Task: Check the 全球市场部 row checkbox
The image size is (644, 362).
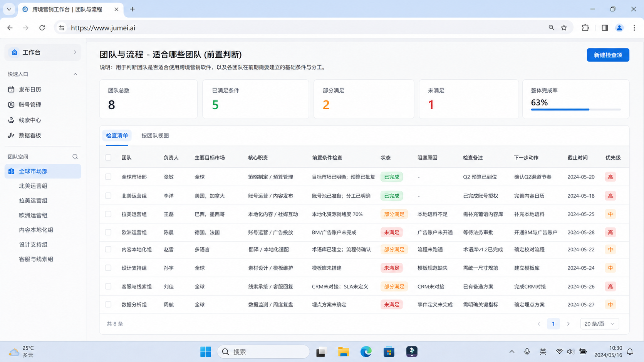Action: (108, 177)
